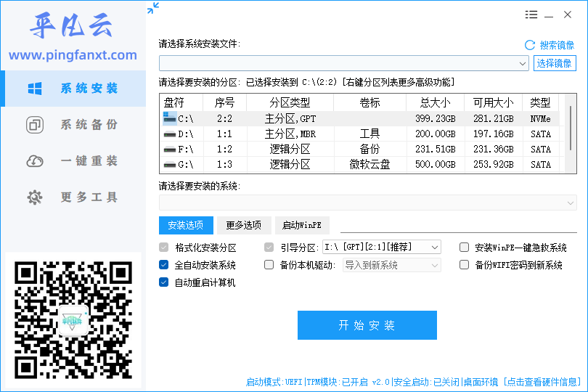Toggle 全自动安装系统 checkbox

[163, 265]
